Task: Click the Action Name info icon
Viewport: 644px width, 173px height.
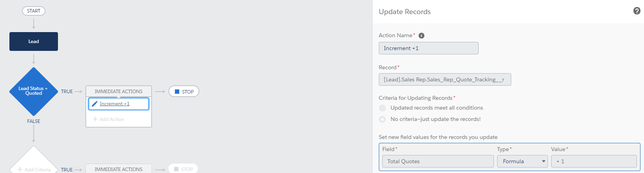Action: tap(421, 36)
